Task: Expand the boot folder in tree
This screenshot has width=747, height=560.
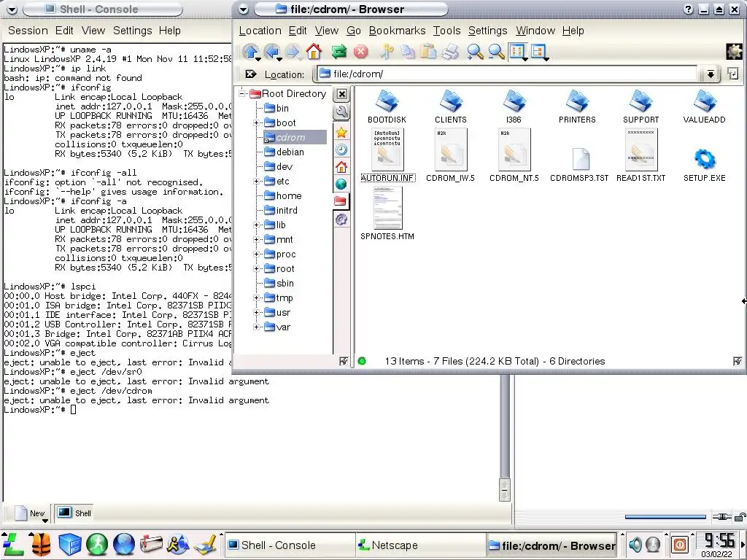Action: click(256, 122)
